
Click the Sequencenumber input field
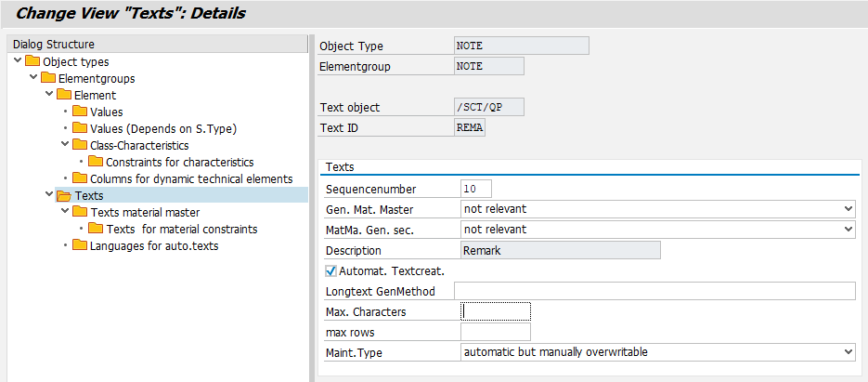click(x=475, y=189)
